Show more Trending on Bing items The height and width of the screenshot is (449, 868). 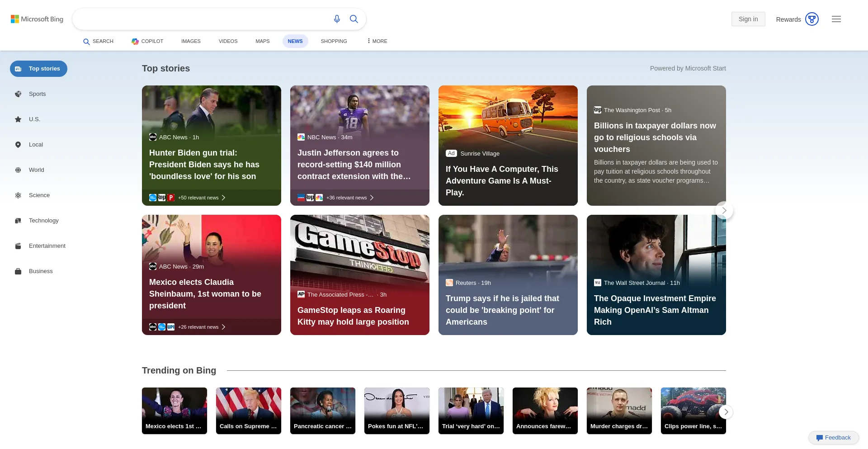726,412
